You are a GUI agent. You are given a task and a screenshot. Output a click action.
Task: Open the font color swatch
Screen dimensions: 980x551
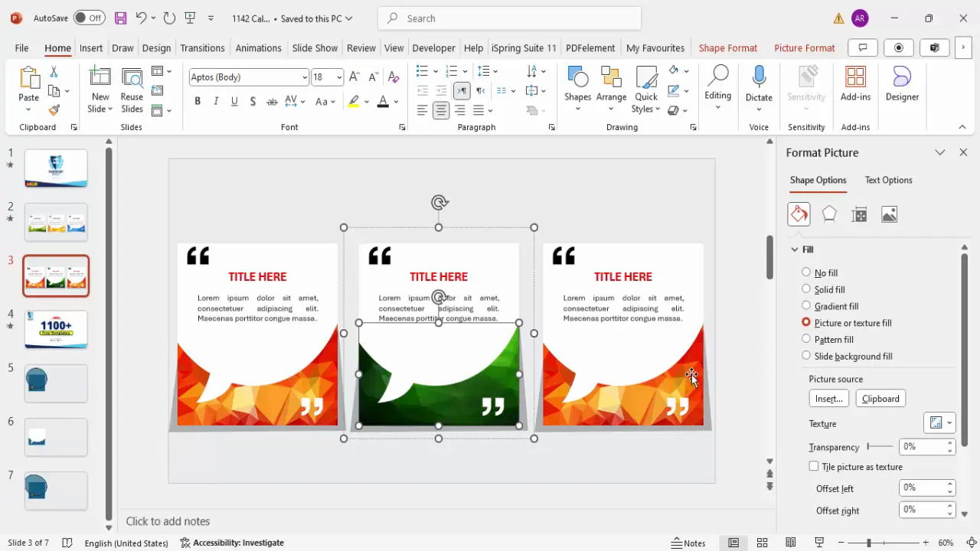click(383, 102)
